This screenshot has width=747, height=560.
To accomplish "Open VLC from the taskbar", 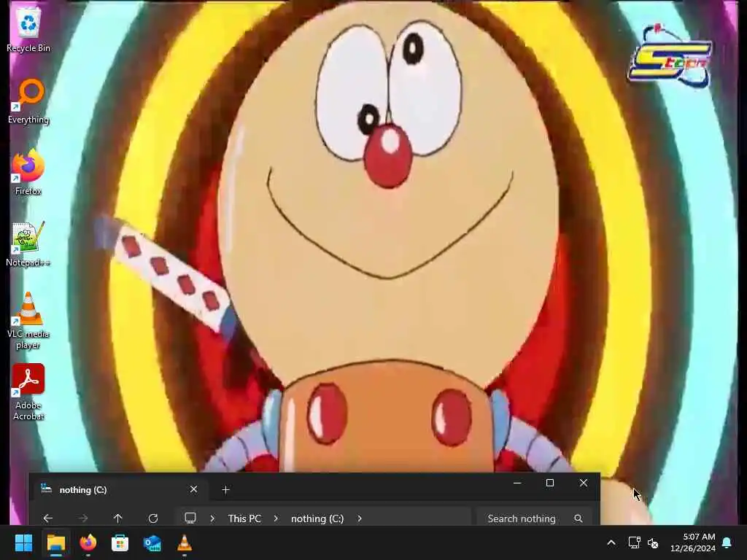I will (185, 542).
